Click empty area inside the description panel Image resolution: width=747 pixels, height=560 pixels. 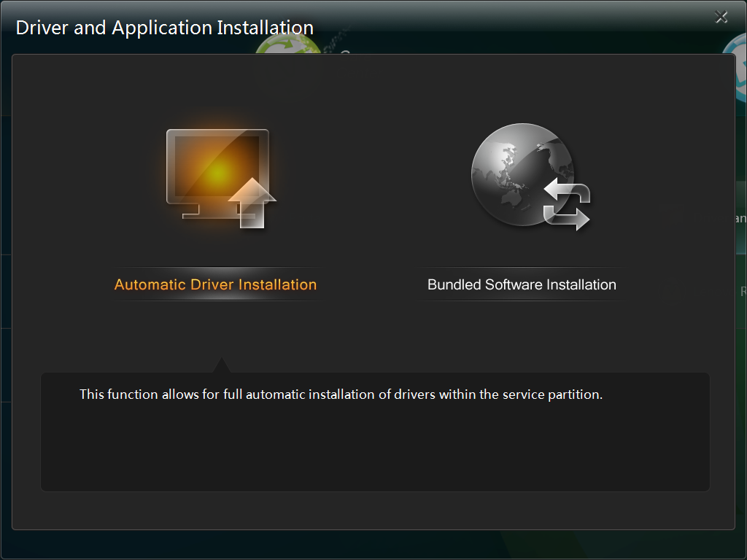pyautogui.click(x=375, y=452)
